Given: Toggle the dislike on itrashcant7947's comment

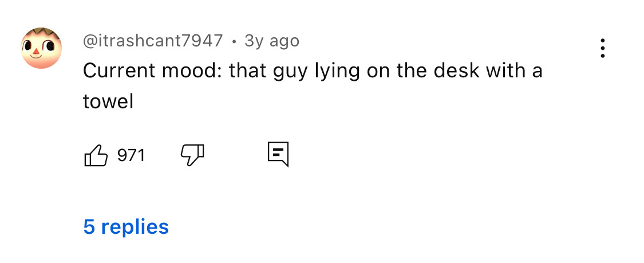Looking at the screenshot, I should [192, 155].
